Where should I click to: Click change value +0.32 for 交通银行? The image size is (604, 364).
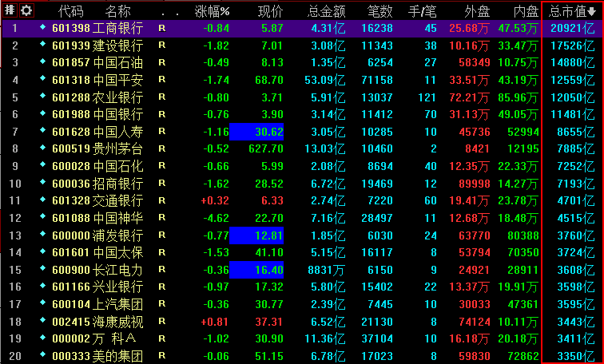coord(215,200)
